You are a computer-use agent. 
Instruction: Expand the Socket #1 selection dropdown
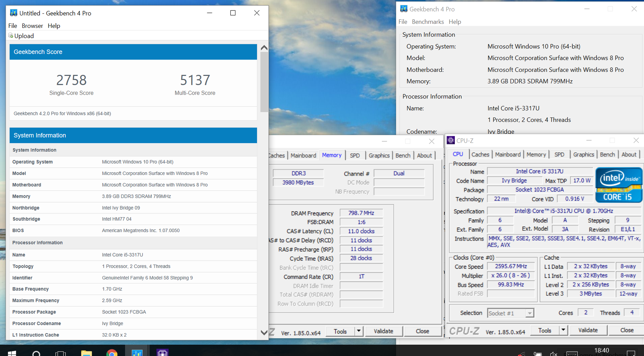click(x=529, y=313)
